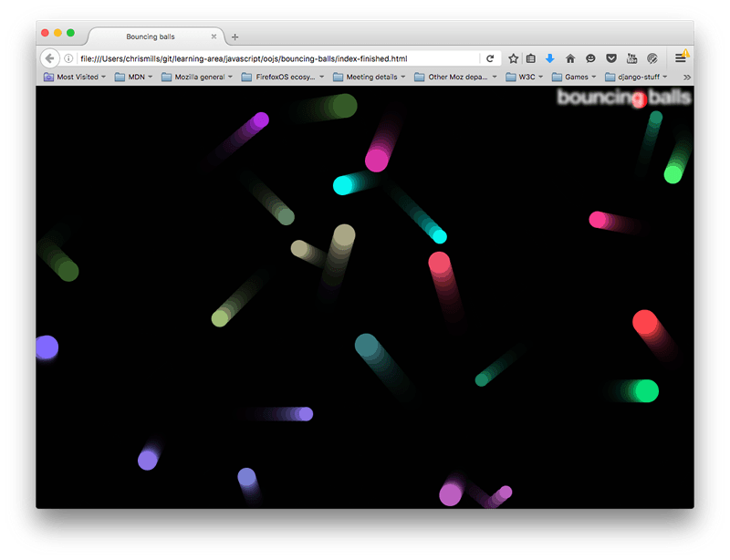Bookmark this page with the star icon
Viewport: 730px width, 560px height.
(512, 57)
